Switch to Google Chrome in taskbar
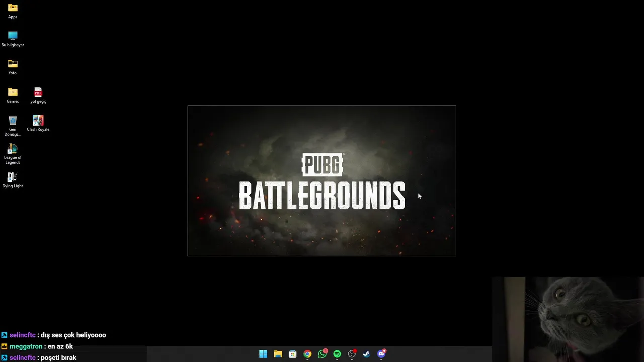 tap(307, 354)
